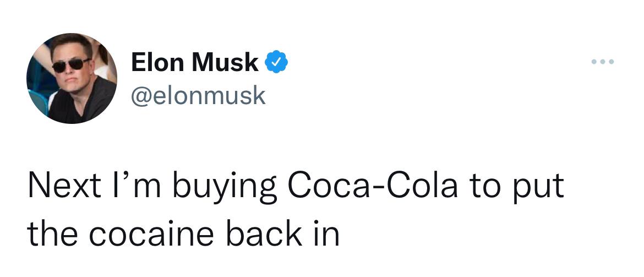Open the @elonmusk handle link
The width and height of the screenshot is (644, 277).
pyautogui.click(x=198, y=96)
